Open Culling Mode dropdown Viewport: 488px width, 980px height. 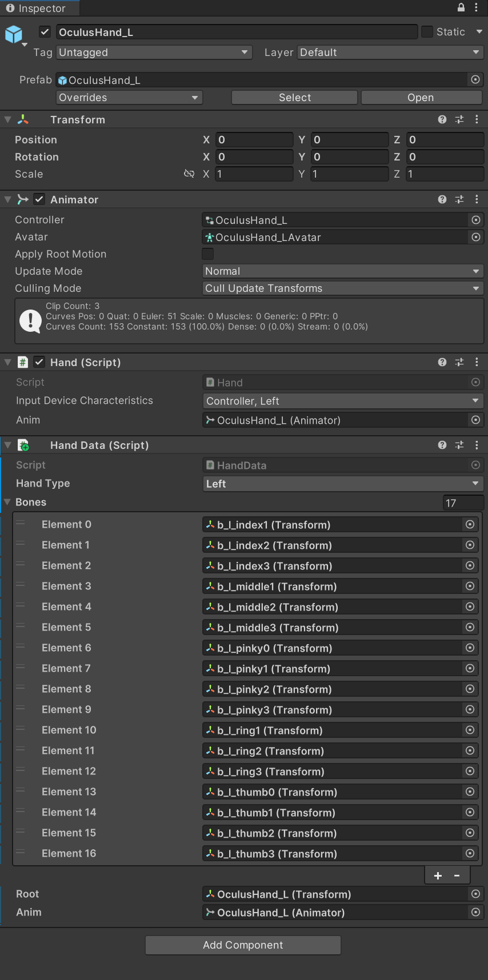pos(343,288)
